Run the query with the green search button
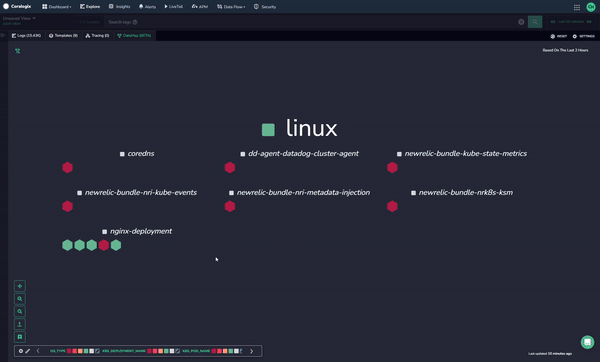 click(535, 22)
